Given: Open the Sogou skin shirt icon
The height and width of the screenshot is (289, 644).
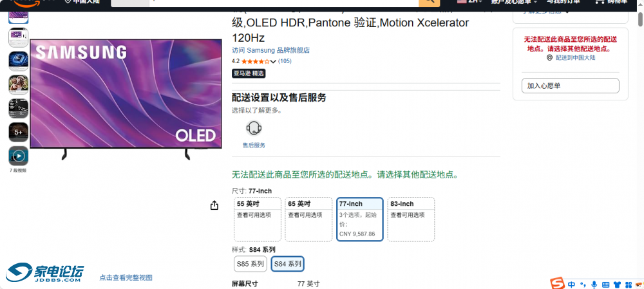Looking at the screenshot, I should tap(617, 284).
